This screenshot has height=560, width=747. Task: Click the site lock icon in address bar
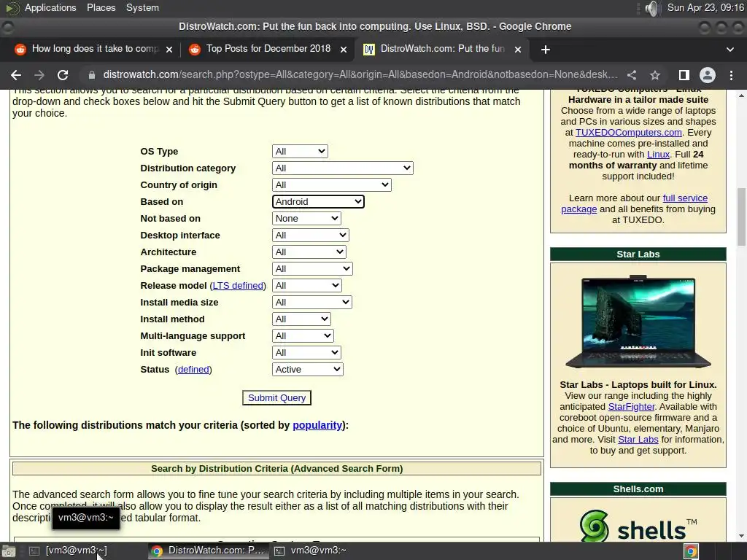click(x=92, y=75)
